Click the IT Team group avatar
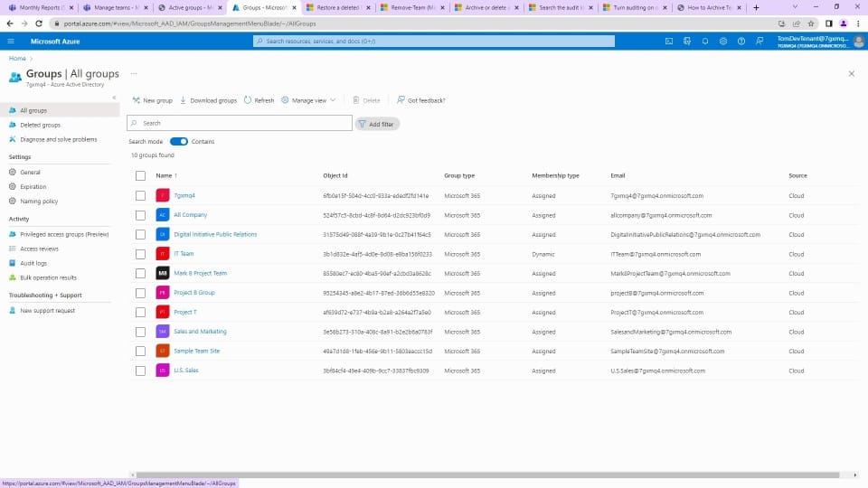Viewport: 868px width, 488px height. point(163,254)
